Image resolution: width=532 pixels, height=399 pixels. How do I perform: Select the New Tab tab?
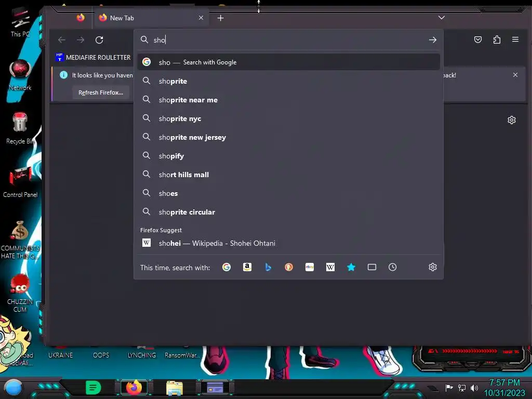point(151,18)
